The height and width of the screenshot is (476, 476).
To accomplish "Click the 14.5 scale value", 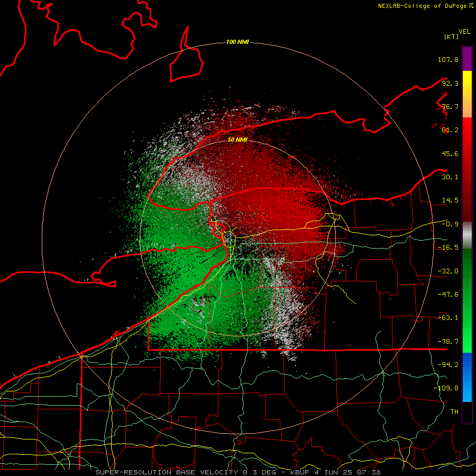I will click(450, 200).
